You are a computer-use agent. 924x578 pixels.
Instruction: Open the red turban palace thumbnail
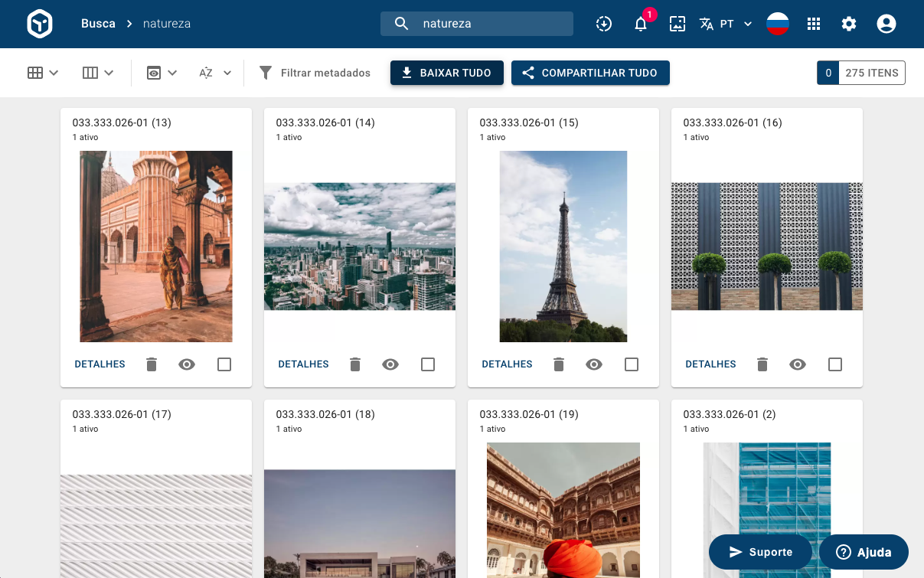[x=563, y=510]
